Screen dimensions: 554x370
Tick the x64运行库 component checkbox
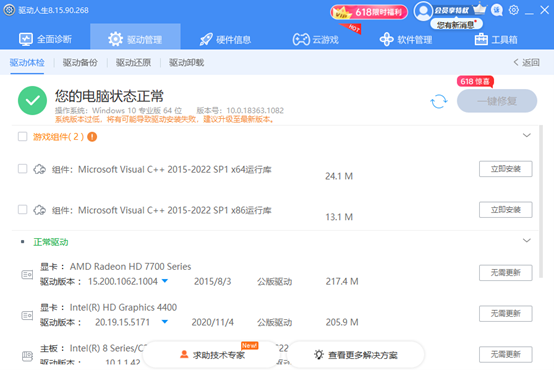click(x=23, y=169)
